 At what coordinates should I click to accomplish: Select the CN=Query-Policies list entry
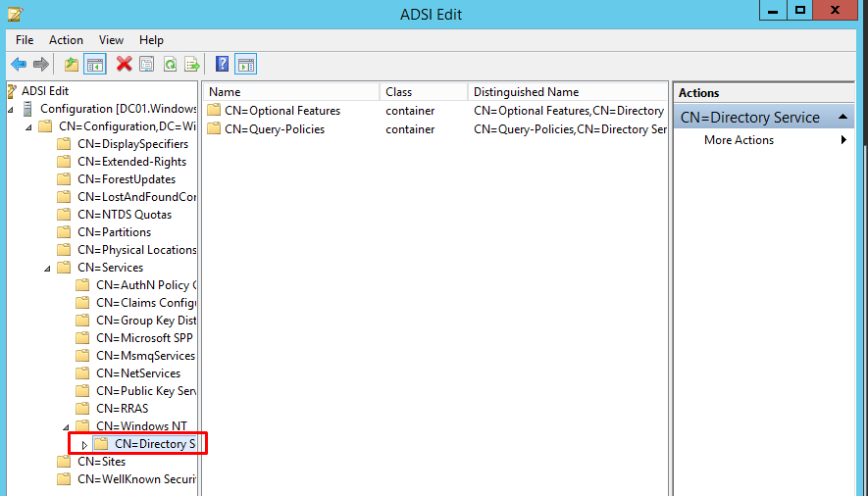pyautogui.click(x=275, y=129)
